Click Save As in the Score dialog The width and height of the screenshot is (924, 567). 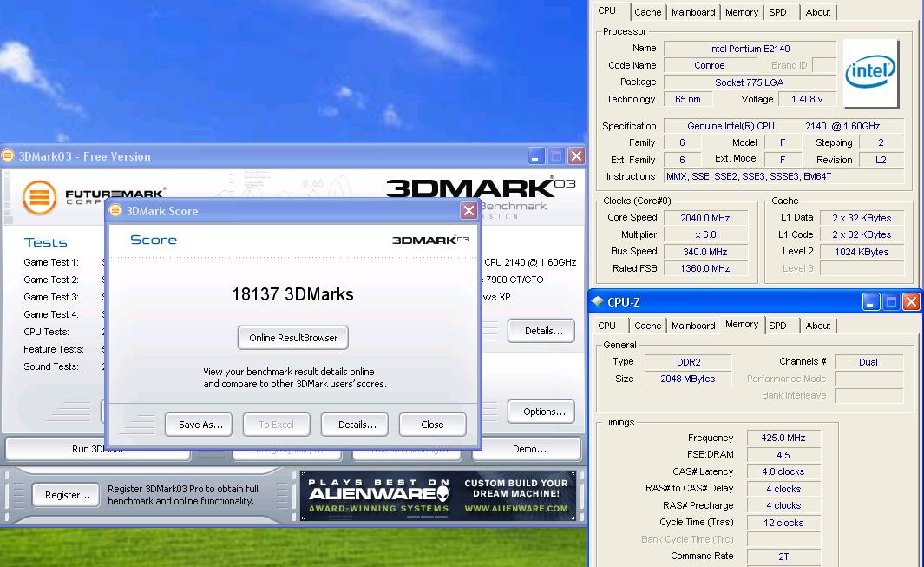199,425
